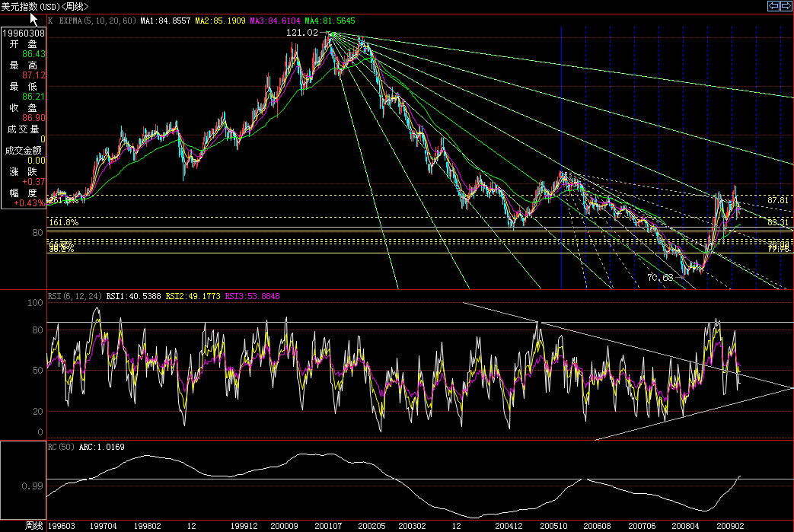Click the 200412 date on time axis
This screenshot has width=794, height=532.
click(x=509, y=526)
